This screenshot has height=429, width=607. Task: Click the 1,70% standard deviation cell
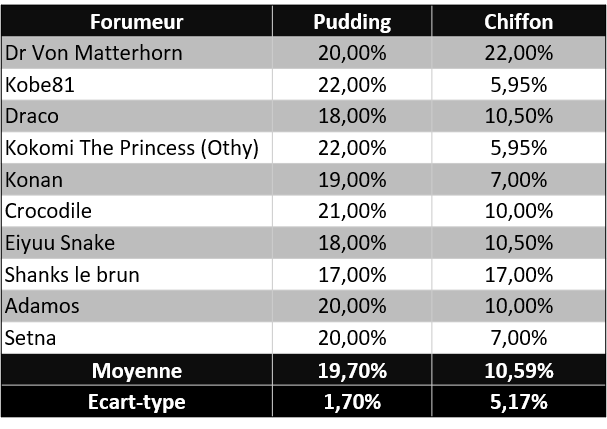tap(351, 403)
